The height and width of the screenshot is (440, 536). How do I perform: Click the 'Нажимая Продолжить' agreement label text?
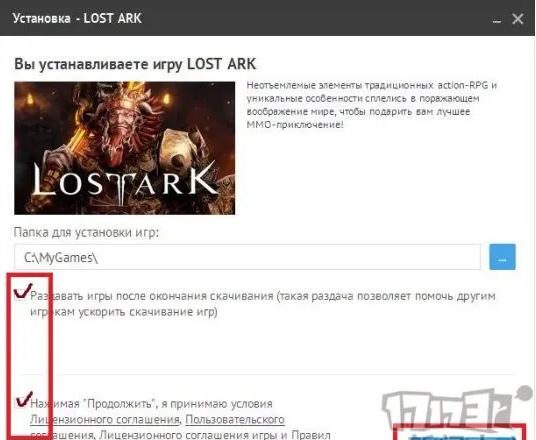point(151,404)
